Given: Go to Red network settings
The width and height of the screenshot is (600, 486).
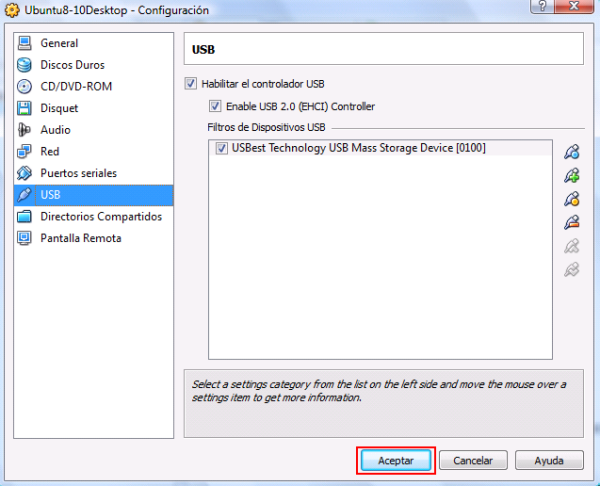Looking at the screenshot, I should pos(49,152).
